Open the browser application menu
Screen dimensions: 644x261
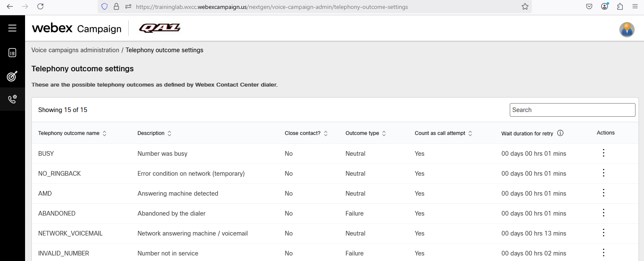tap(635, 6)
